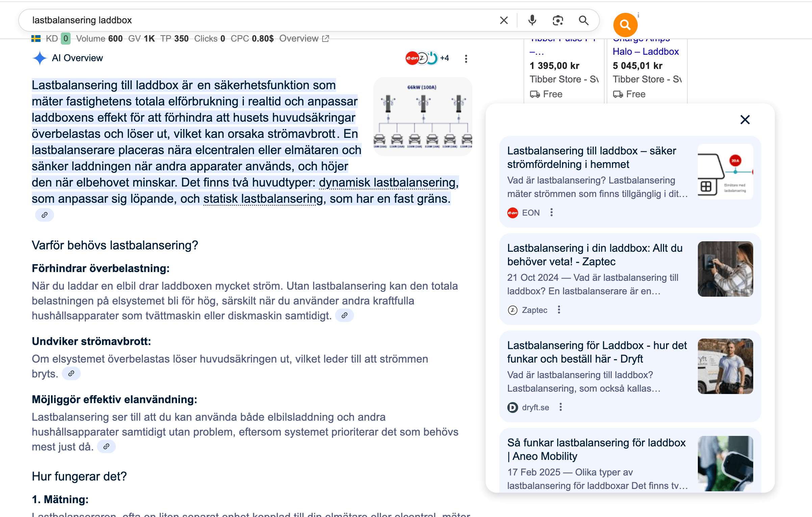Image resolution: width=812 pixels, height=517 pixels.
Task: Click the dryft.se source name label
Action: [535, 407]
